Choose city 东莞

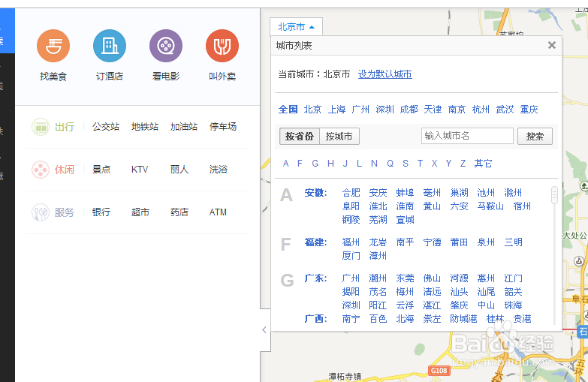point(405,278)
